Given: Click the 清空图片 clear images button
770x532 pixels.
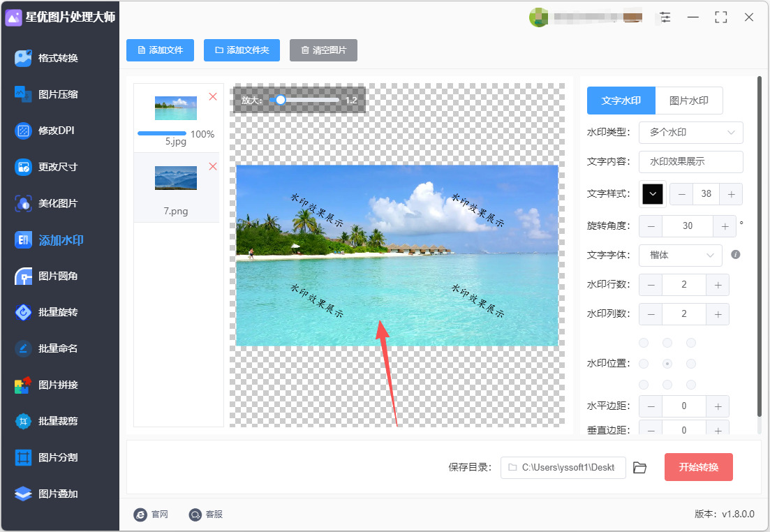Looking at the screenshot, I should tap(323, 50).
